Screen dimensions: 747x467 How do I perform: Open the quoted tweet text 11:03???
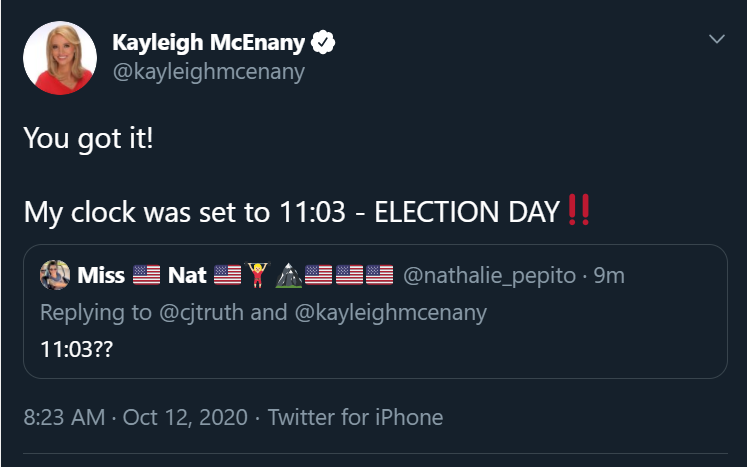(x=77, y=349)
